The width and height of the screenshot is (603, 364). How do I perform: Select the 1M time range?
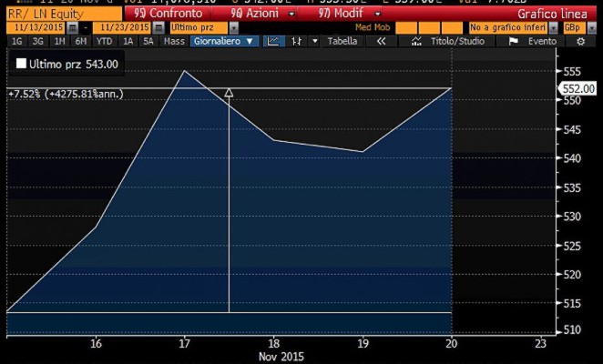click(58, 41)
